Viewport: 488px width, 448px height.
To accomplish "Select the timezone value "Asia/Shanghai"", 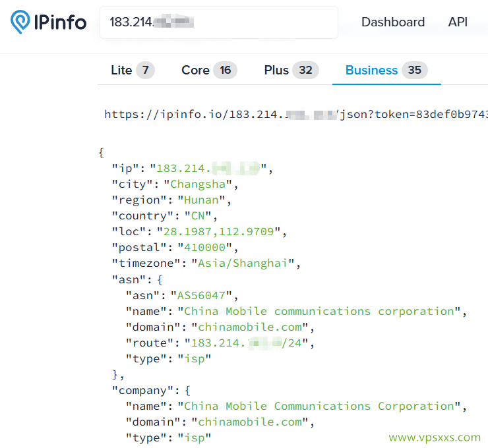I will coord(243,264).
